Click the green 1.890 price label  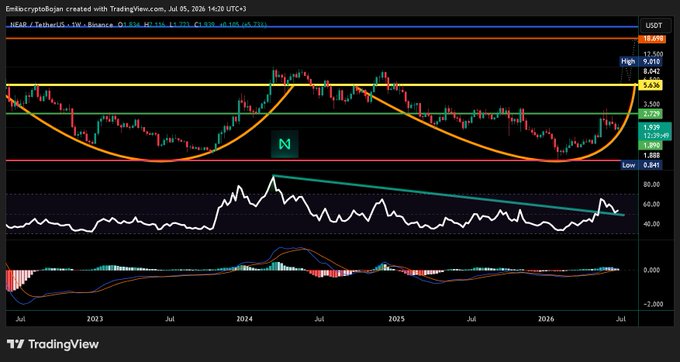652,146
